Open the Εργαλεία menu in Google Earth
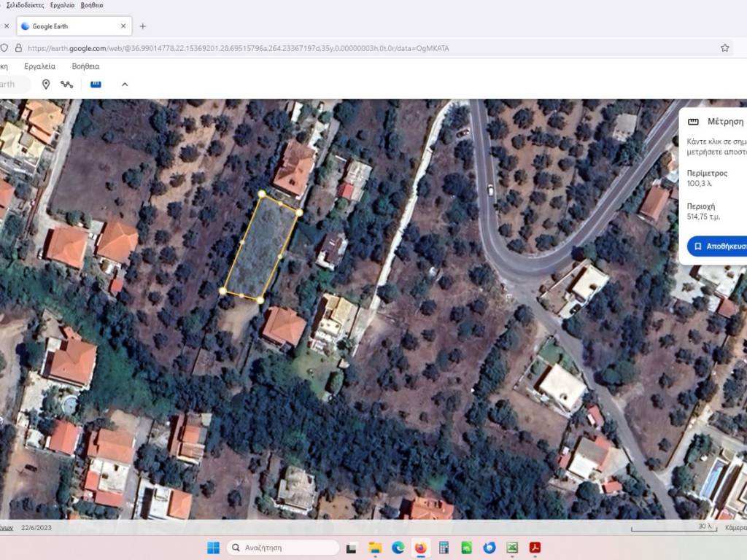Screen dimensions: 747x560 point(39,66)
